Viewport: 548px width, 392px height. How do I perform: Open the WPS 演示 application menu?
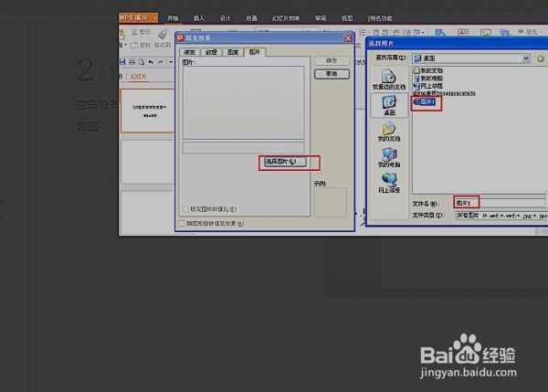[138, 17]
